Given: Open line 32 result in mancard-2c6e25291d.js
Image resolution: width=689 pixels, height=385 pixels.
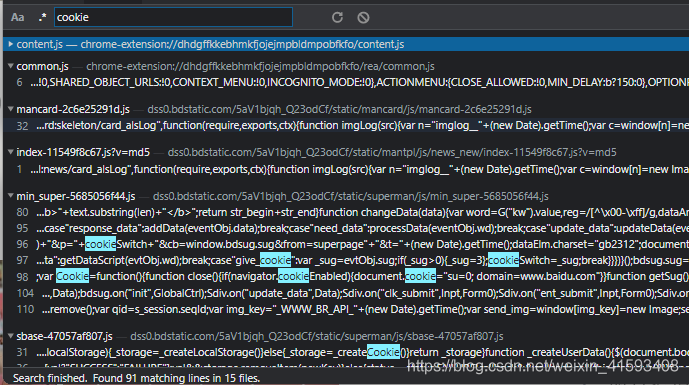Looking at the screenshot, I should 346,126.
